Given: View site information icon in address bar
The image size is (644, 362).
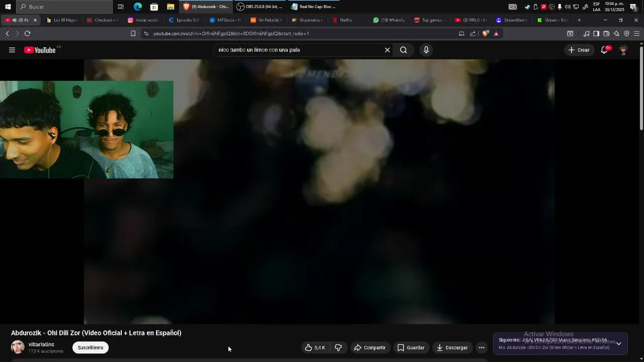Looking at the screenshot, I should coord(146,34).
